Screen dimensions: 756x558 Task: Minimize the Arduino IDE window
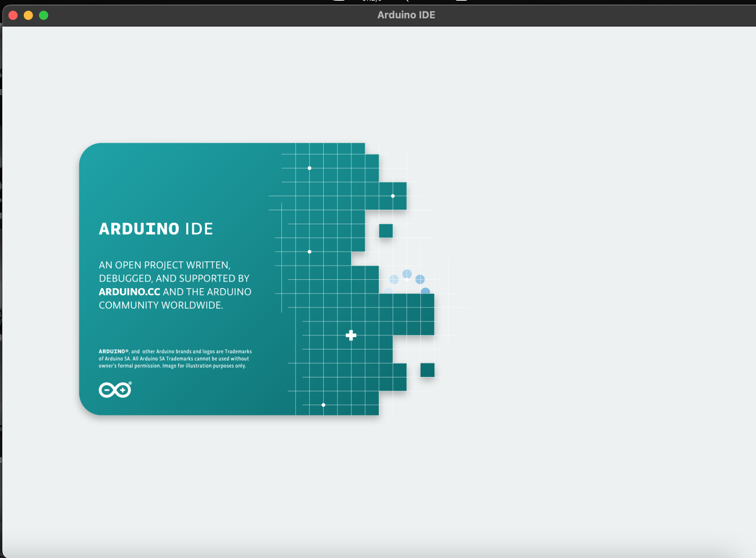click(28, 15)
